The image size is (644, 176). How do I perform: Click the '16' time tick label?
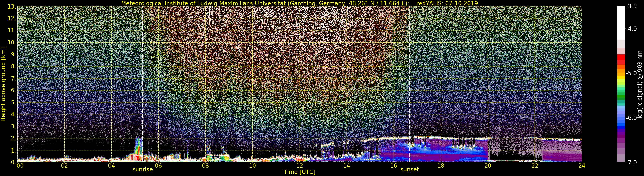(x=393, y=166)
